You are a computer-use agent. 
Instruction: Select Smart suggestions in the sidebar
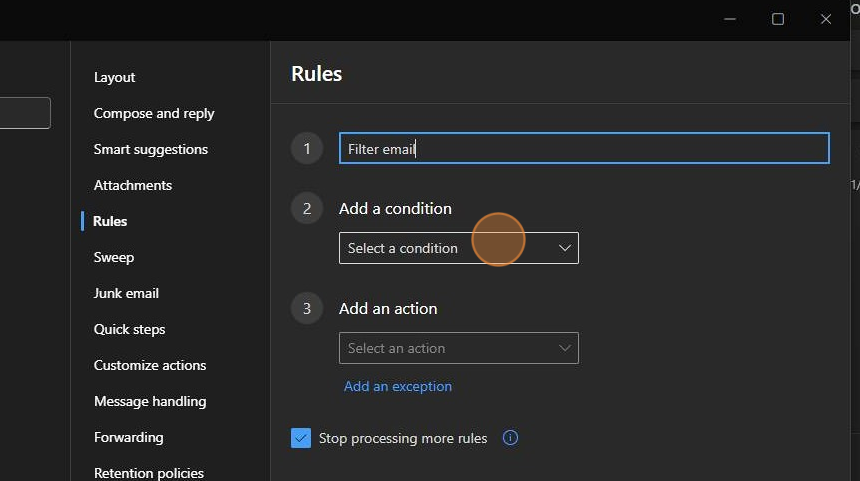pos(151,149)
